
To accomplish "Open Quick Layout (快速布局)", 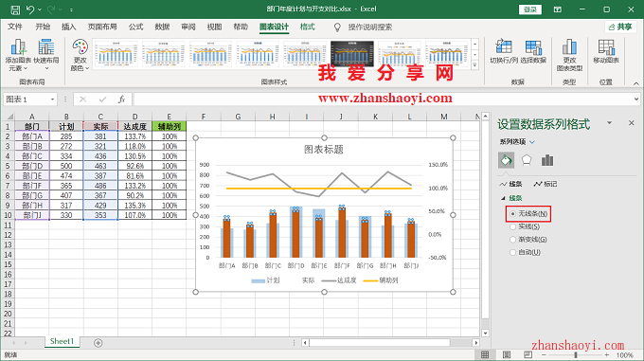I will (x=46, y=55).
